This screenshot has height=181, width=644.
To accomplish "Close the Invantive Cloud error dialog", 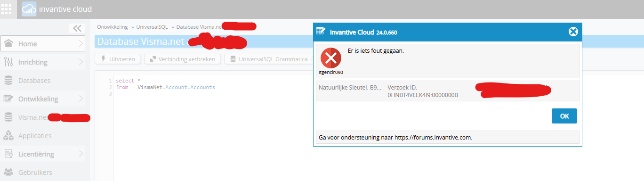I will click(573, 32).
